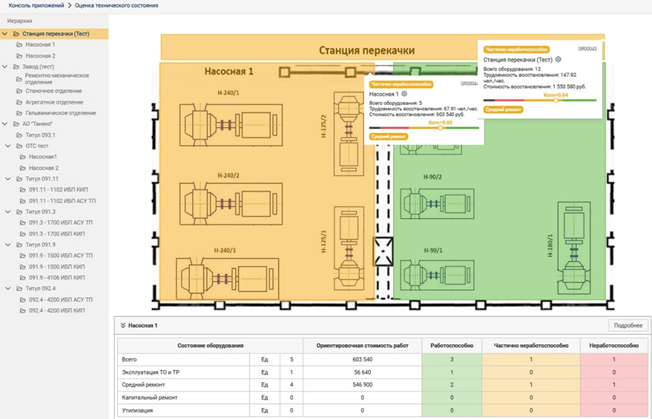This screenshot has height=419, width=652.
Task: Click Котс=0.65 slider handle in Насосная 1 tooltip
Action: point(441,128)
